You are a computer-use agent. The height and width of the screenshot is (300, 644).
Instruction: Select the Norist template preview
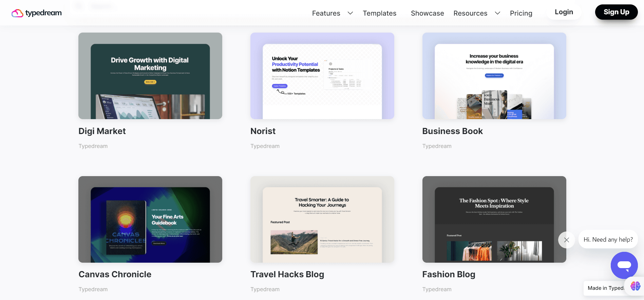tap(322, 76)
